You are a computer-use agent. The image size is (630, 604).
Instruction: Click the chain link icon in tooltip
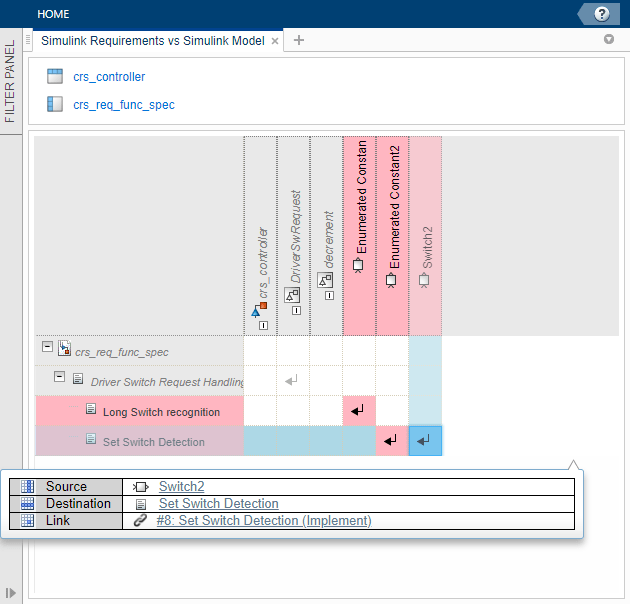pyautogui.click(x=140, y=520)
